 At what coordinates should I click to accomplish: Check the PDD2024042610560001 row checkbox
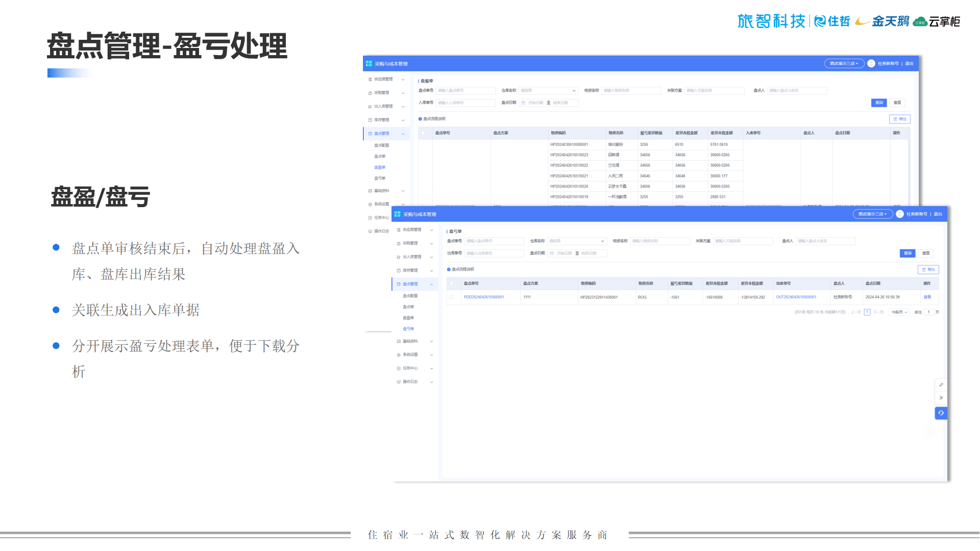tap(451, 297)
